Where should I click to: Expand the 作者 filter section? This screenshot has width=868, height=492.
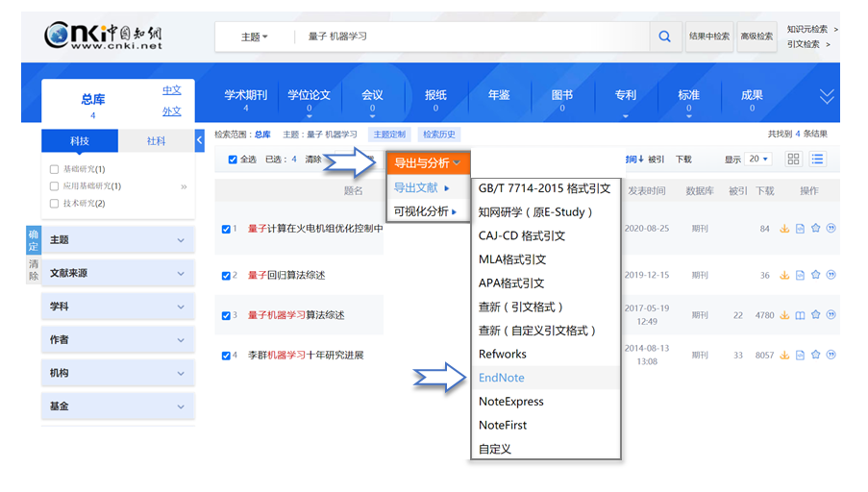pos(118,339)
